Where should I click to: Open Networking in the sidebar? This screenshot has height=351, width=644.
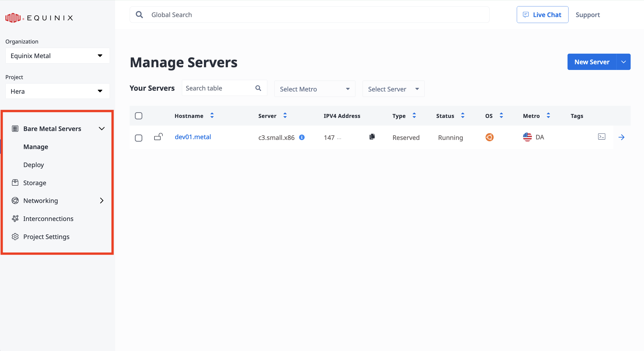41,201
